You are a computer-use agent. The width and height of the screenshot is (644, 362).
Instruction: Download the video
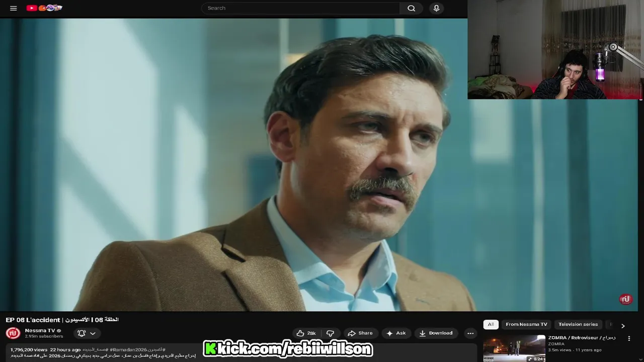[436, 333]
